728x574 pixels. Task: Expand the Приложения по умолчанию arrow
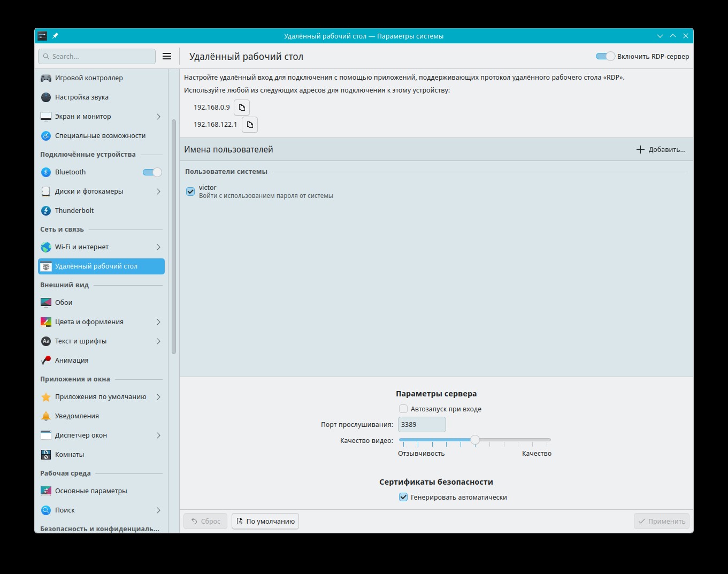pos(158,397)
